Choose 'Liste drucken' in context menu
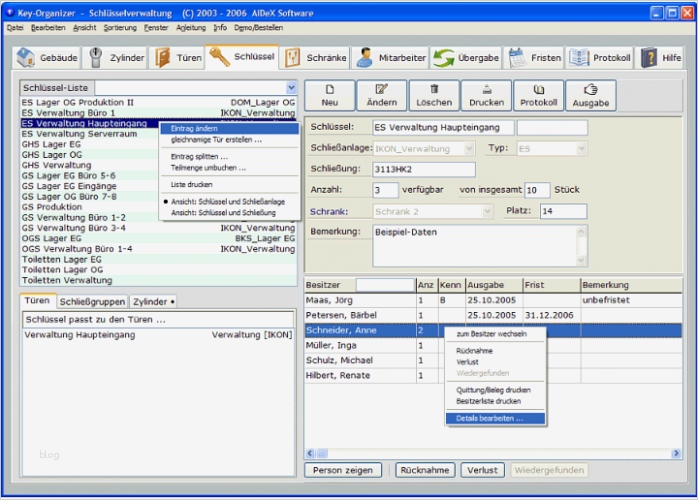The width and height of the screenshot is (698, 500). pyautogui.click(x=229, y=184)
